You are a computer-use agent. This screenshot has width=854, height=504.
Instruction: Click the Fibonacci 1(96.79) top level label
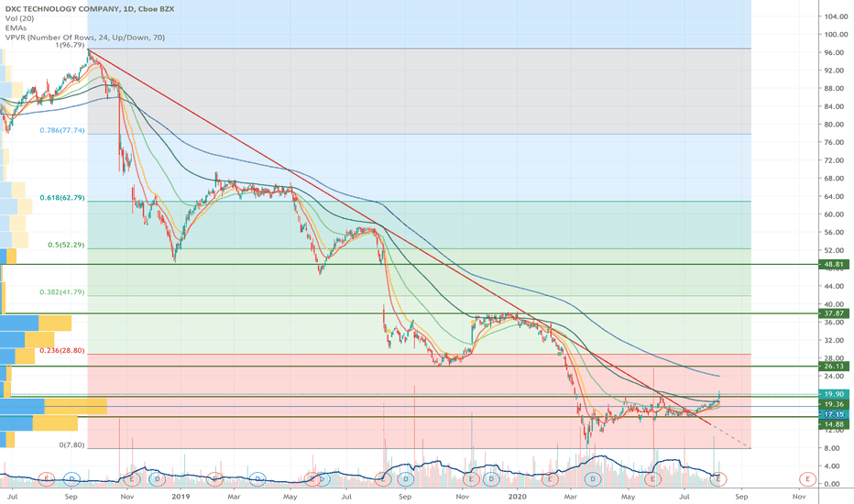(x=69, y=45)
